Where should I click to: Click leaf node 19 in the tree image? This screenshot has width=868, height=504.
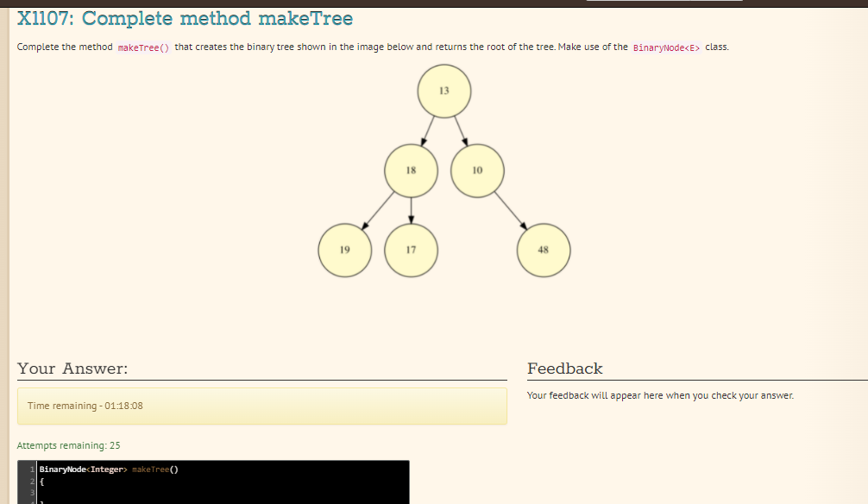[x=345, y=249]
